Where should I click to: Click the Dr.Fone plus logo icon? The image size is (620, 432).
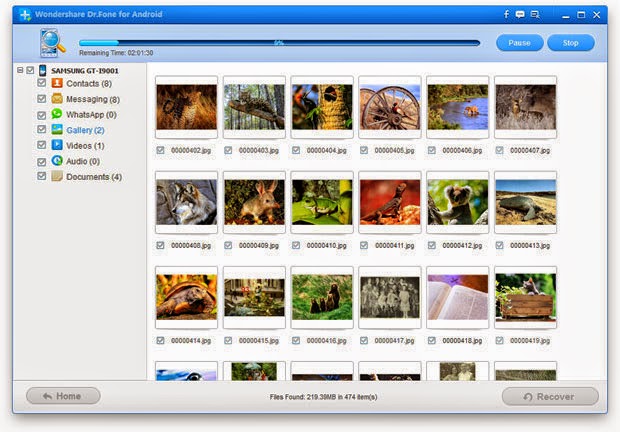click(25, 15)
